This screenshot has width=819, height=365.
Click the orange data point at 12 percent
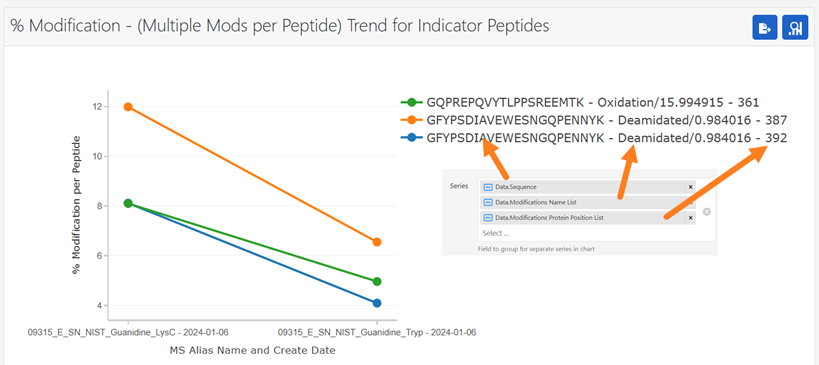128,107
